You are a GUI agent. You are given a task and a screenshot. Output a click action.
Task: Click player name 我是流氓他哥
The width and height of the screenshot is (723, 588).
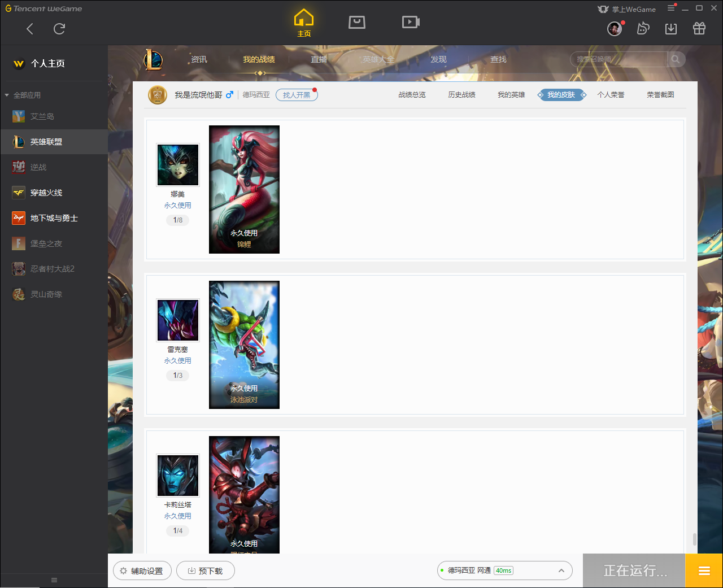coord(198,95)
